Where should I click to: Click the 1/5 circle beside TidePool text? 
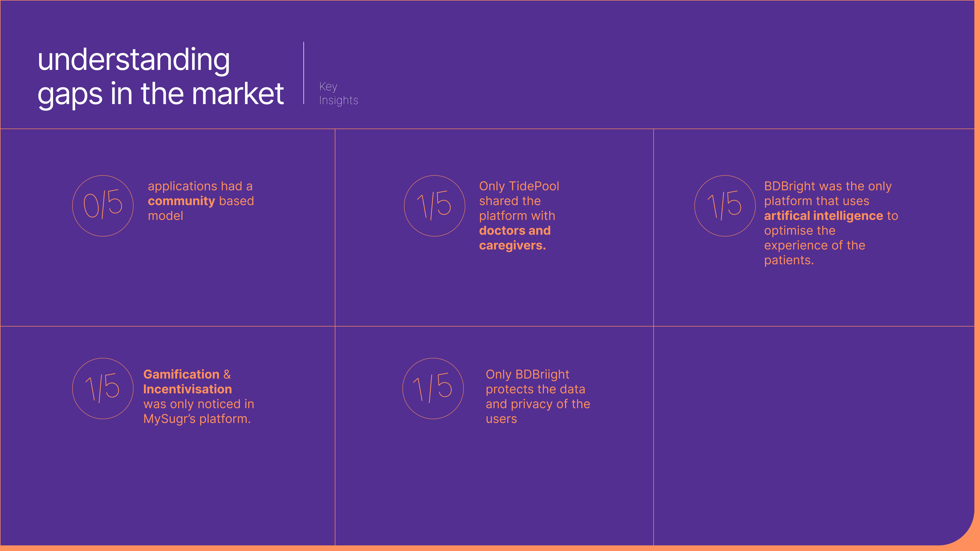click(x=434, y=206)
